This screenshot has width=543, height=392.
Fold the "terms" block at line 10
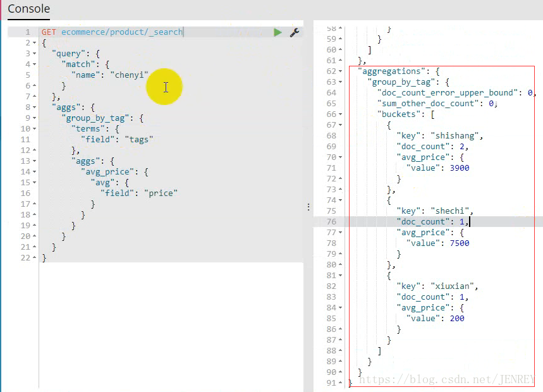click(34, 129)
